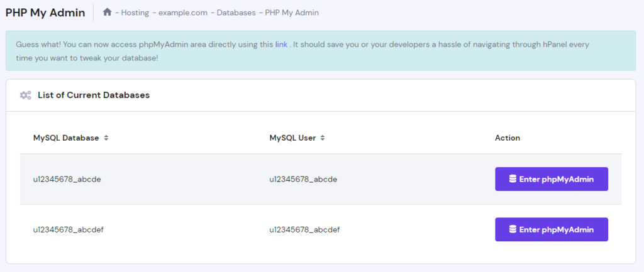Follow the blue "link" in the info banner
644x272 pixels.
(x=281, y=45)
